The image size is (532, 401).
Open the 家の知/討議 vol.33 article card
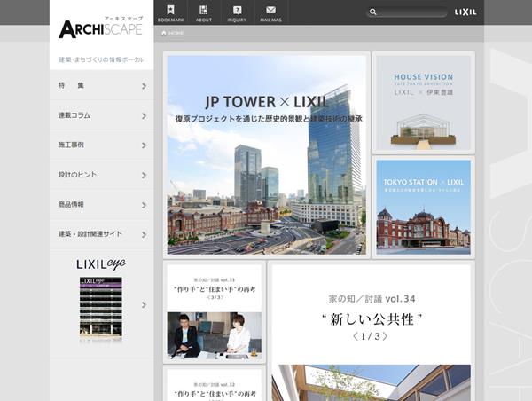click(x=215, y=312)
